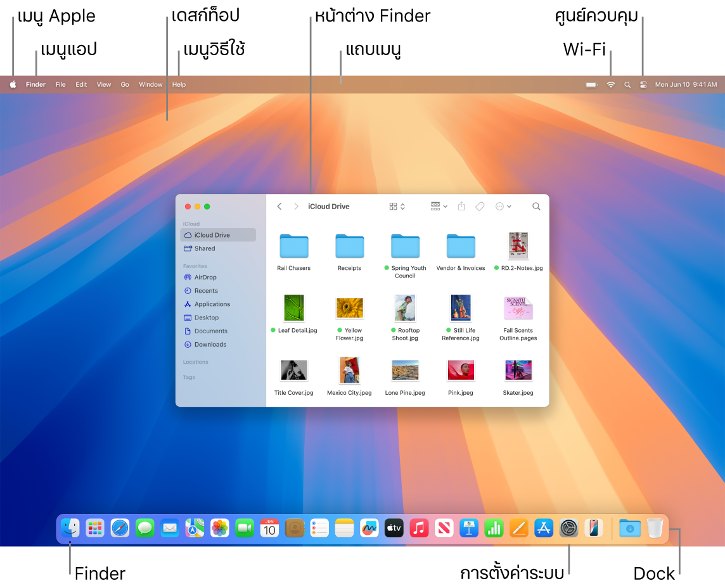This screenshot has width=725, height=588.
Task: Open Apple TV from the Dock
Action: click(x=394, y=528)
